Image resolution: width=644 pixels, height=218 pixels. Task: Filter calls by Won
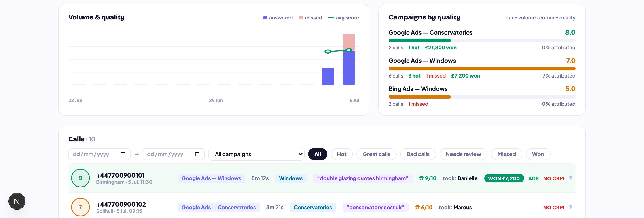(538, 154)
